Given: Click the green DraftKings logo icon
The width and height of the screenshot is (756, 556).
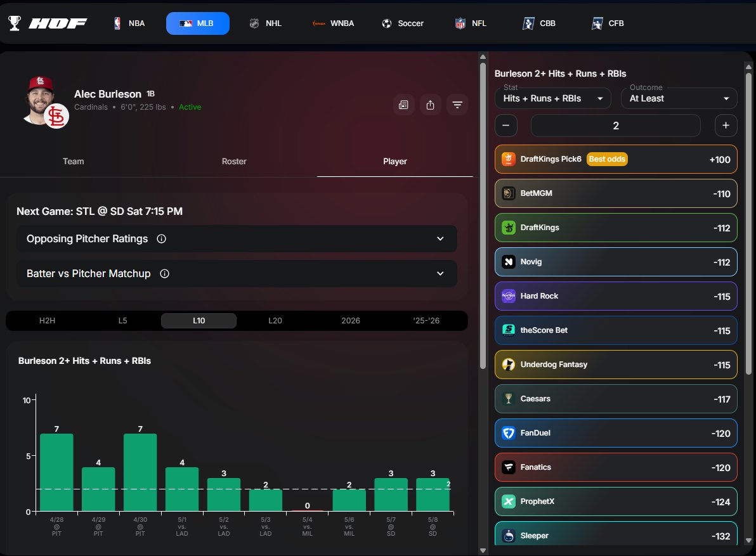Looking at the screenshot, I should point(509,228).
